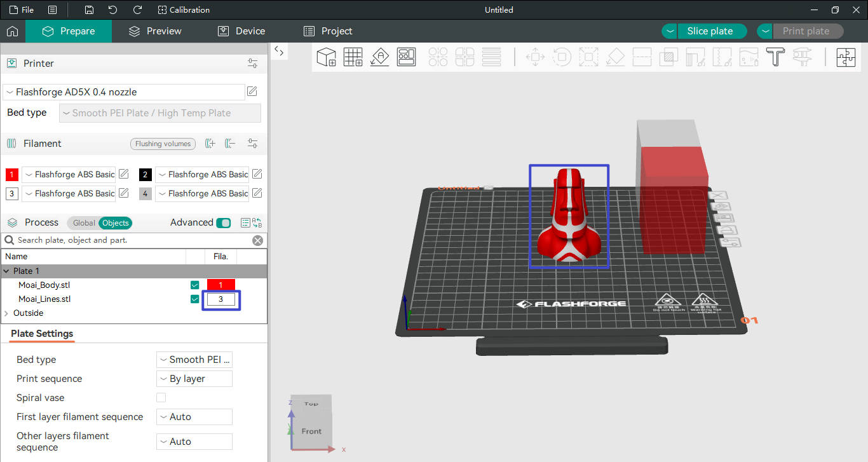Open the Variable layer height tool
The image size is (868, 462).
(x=491, y=57)
